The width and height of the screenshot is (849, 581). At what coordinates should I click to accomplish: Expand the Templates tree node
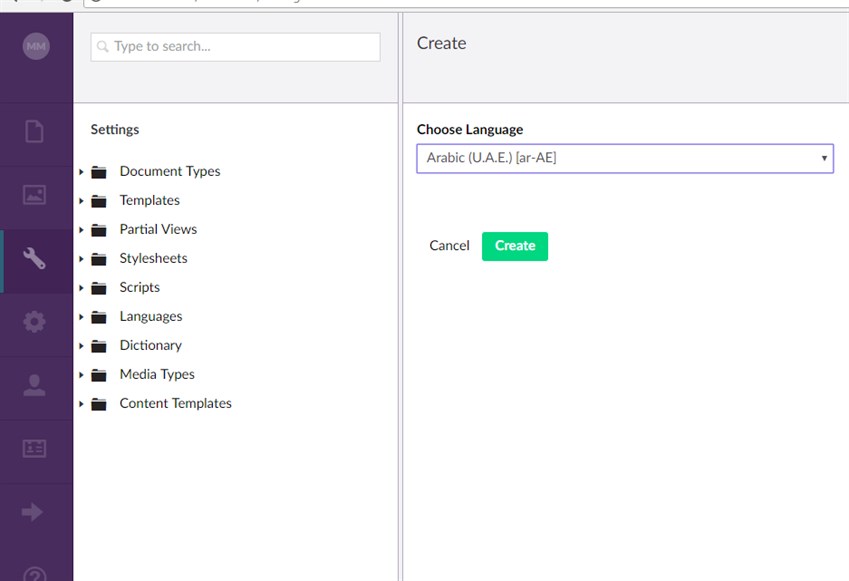click(x=81, y=200)
